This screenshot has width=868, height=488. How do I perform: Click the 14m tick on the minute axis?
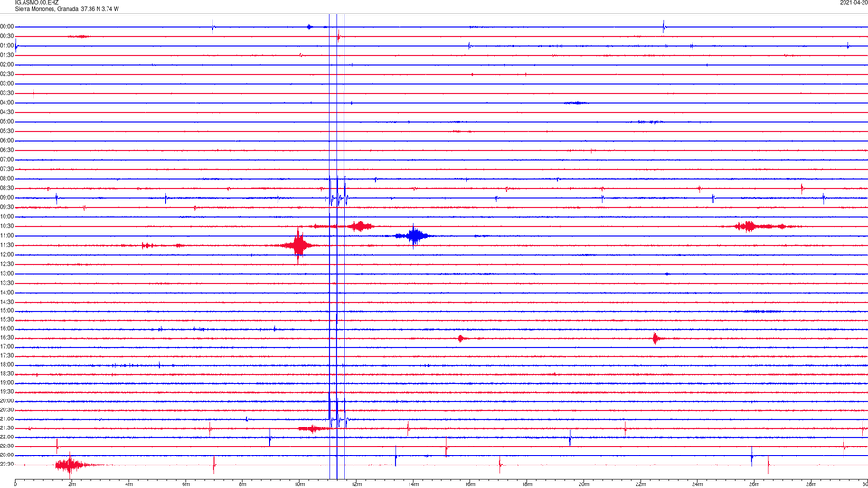pos(413,484)
